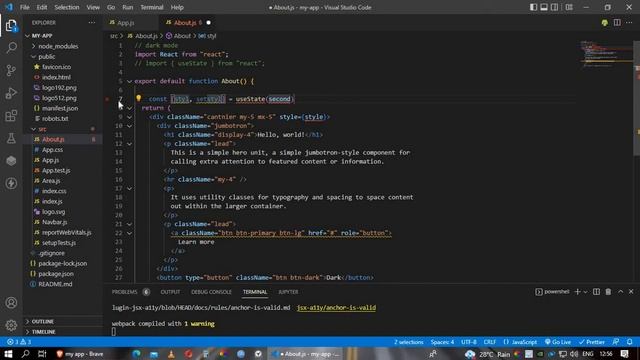
Task: Open Brave my app taskbar window
Action: [80, 354]
